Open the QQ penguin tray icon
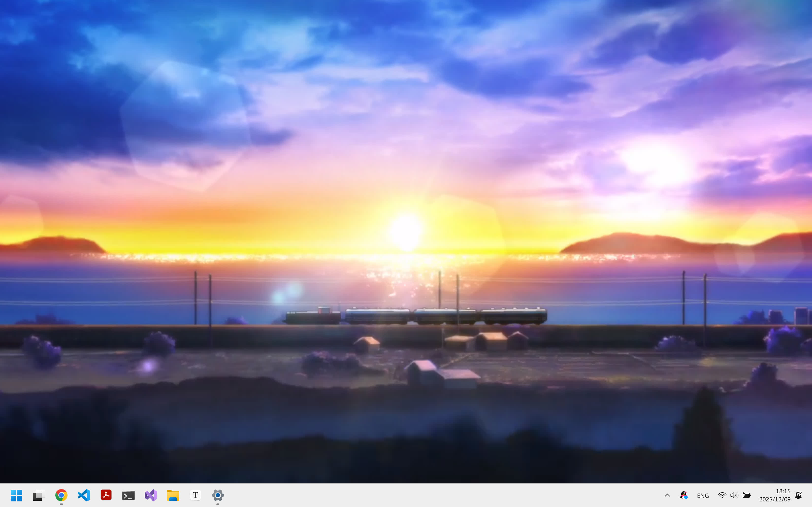Screen dimensions: 812x507 pos(684,495)
